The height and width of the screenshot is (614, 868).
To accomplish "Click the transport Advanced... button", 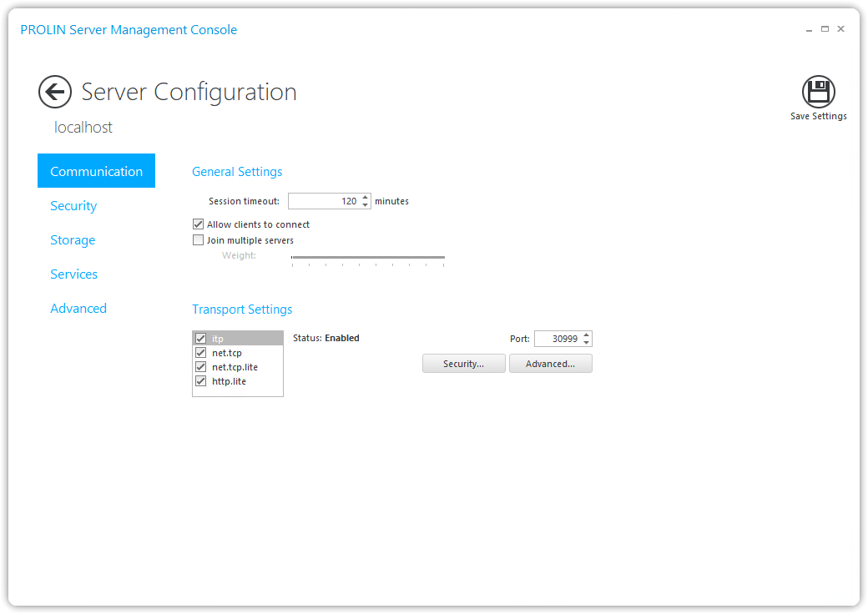I will click(550, 364).
